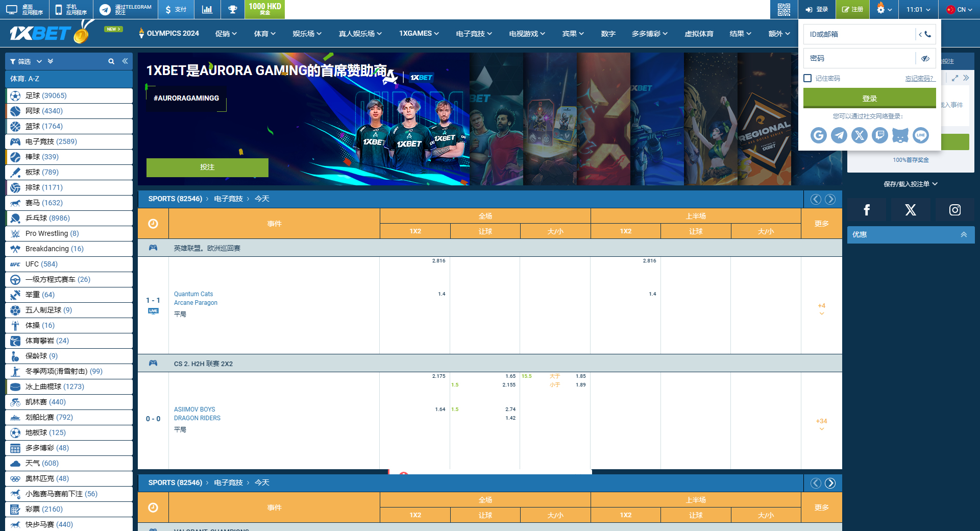The width and height of the screenshot is (980, 531).
Task: Click previous arrow in first SPORTS breadcrumb bar
Action: click(x=816, y=199)
